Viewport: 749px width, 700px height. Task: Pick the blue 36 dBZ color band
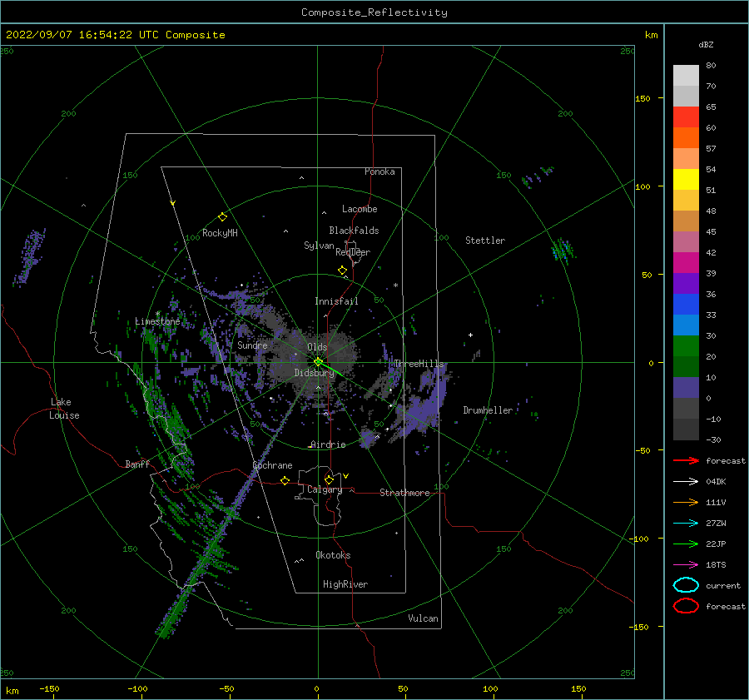pos(686,304)
